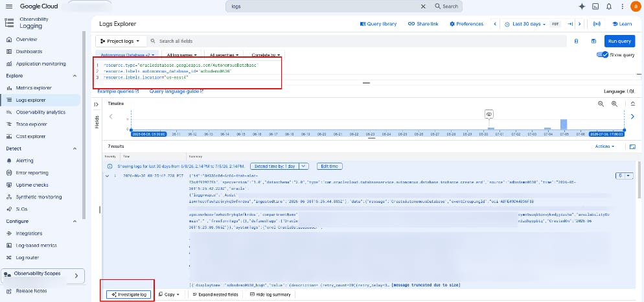Click the Edit time button
This screenshot has width=644, height=302.
[x=329, y=167]
